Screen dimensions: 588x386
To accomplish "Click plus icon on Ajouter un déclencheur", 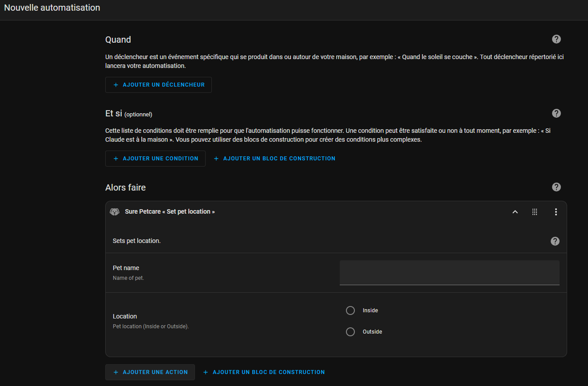I will click(116, 85).
